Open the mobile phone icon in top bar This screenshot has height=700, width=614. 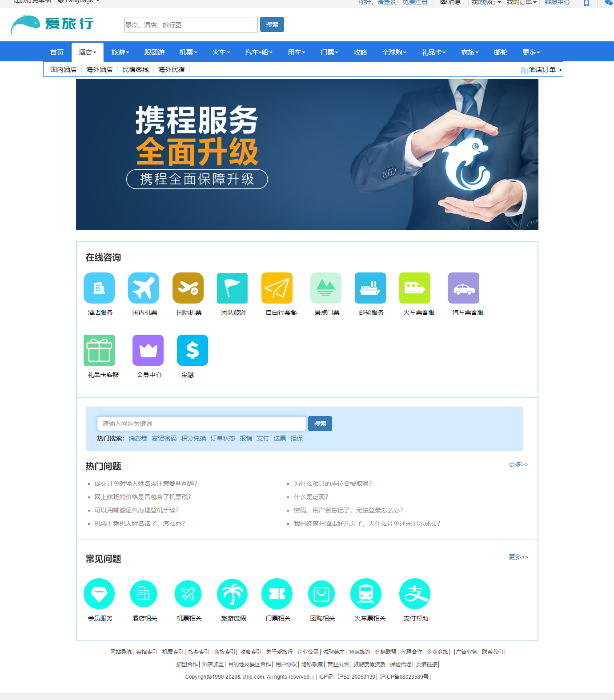tap(586, 3)
